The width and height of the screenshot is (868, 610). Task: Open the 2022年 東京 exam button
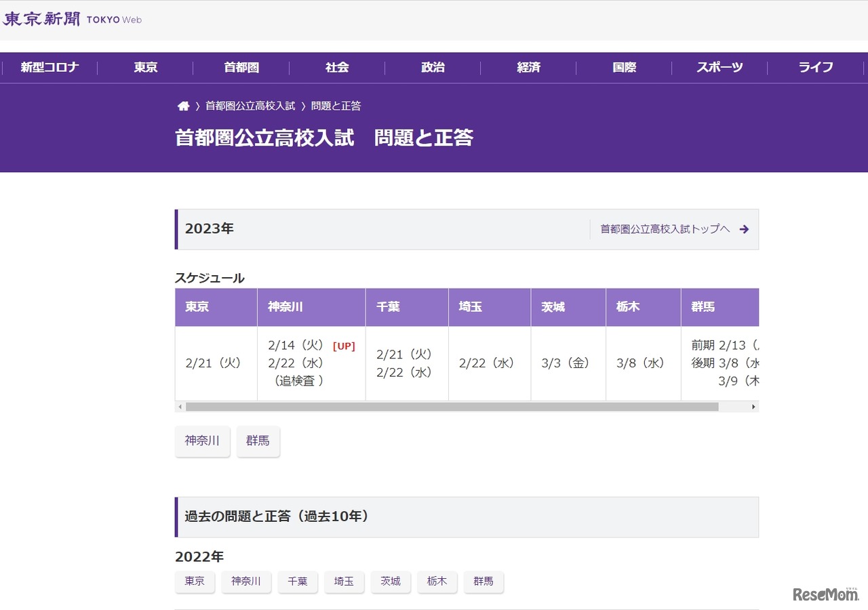[195, 582]
